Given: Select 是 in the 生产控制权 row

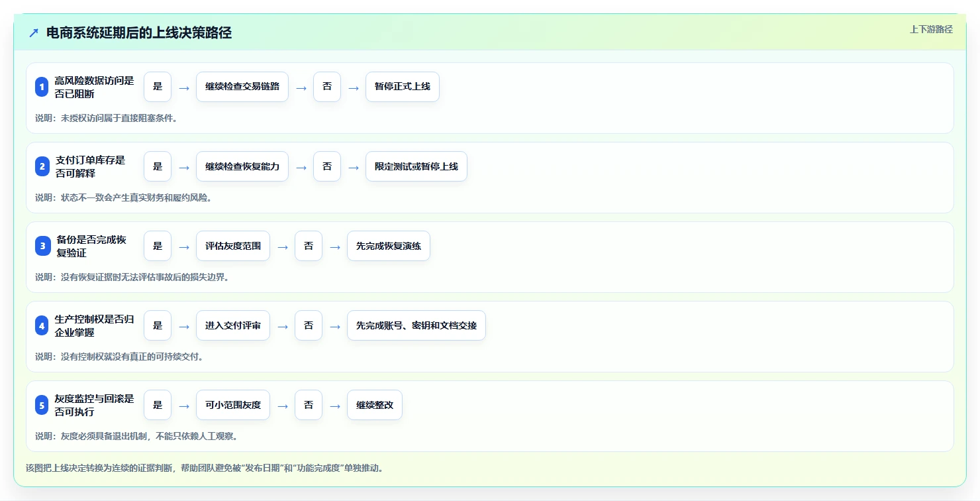Looking at the screenshot, I should point(158,325).
